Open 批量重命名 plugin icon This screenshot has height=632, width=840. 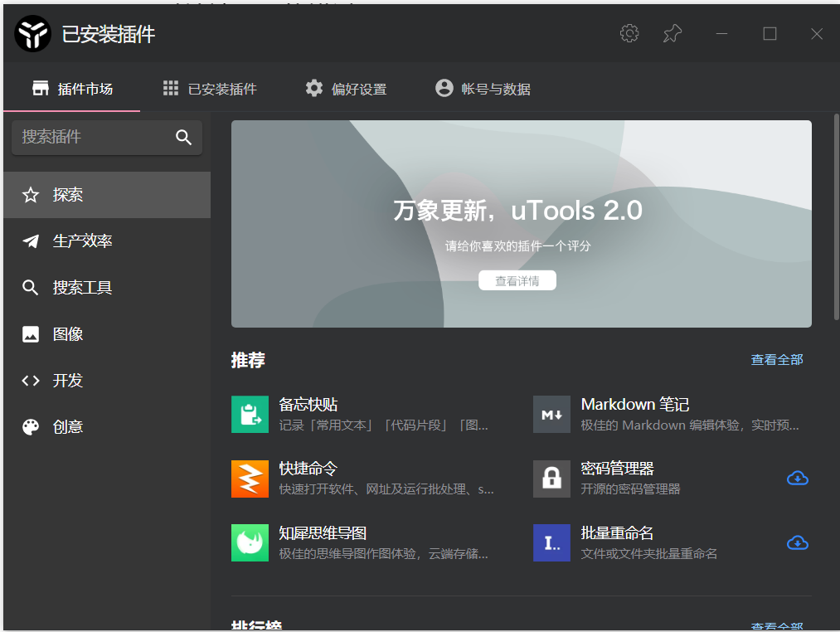[x=551, y=543]
